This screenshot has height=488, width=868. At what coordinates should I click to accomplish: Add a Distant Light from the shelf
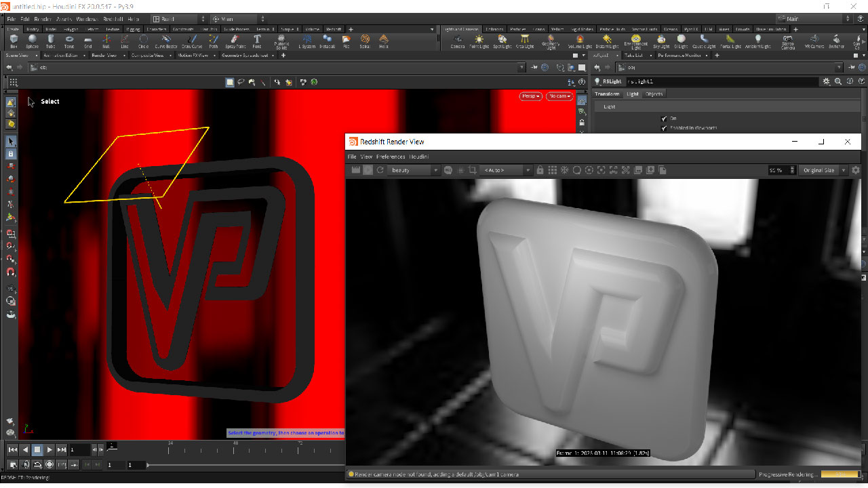pos(607,42)
